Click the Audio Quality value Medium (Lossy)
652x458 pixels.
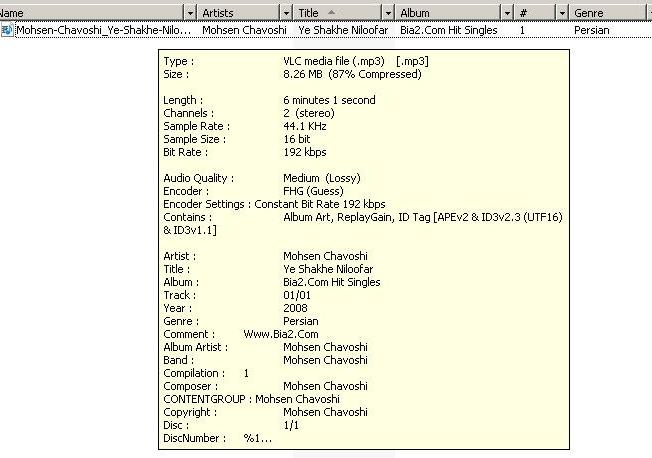[x=322, y=178]
